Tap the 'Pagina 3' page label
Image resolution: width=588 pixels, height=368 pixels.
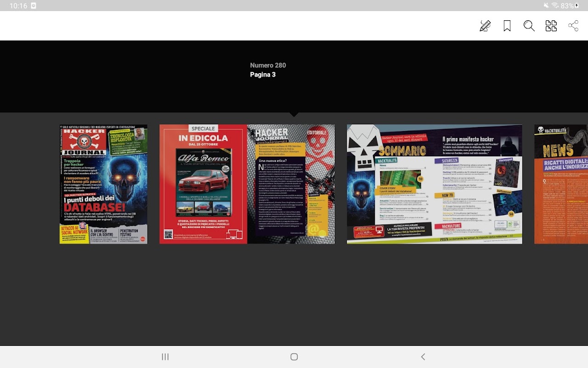tap(263, 75)
